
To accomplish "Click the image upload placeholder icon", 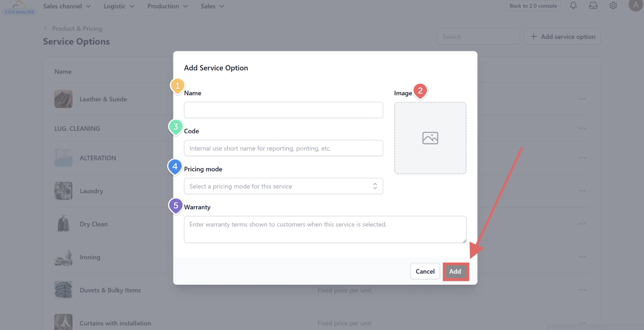I will point(430,138).
